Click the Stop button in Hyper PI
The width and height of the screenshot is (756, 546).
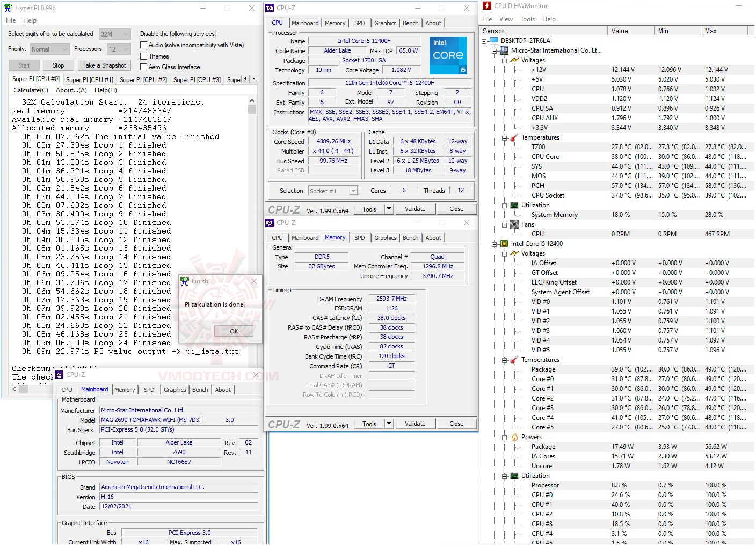[x=59, y=65]
